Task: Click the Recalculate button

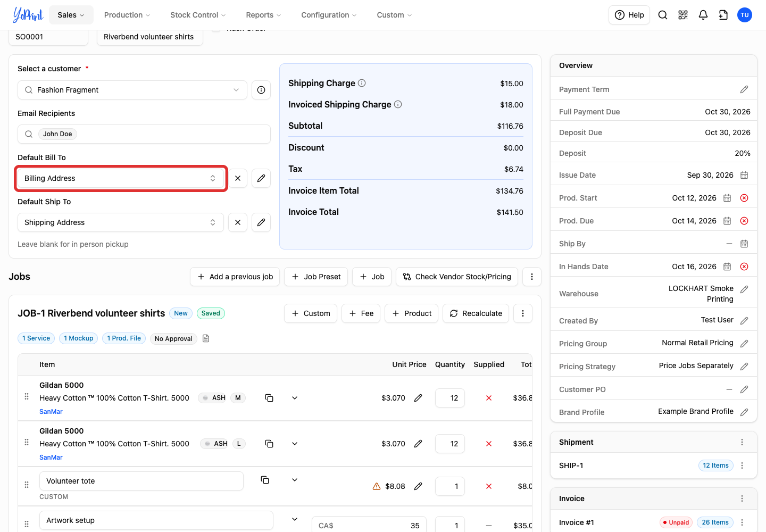Action: 476,313
